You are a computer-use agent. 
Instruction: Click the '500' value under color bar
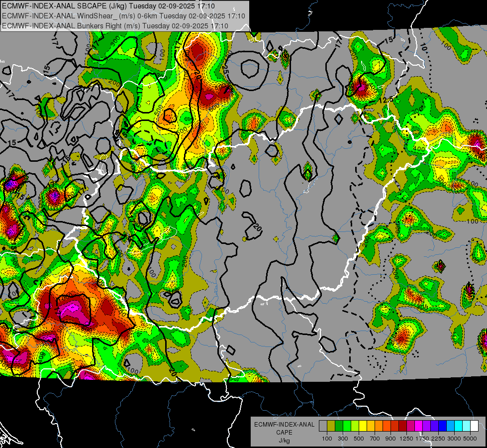pyautogui.click(x=359, y=439)
